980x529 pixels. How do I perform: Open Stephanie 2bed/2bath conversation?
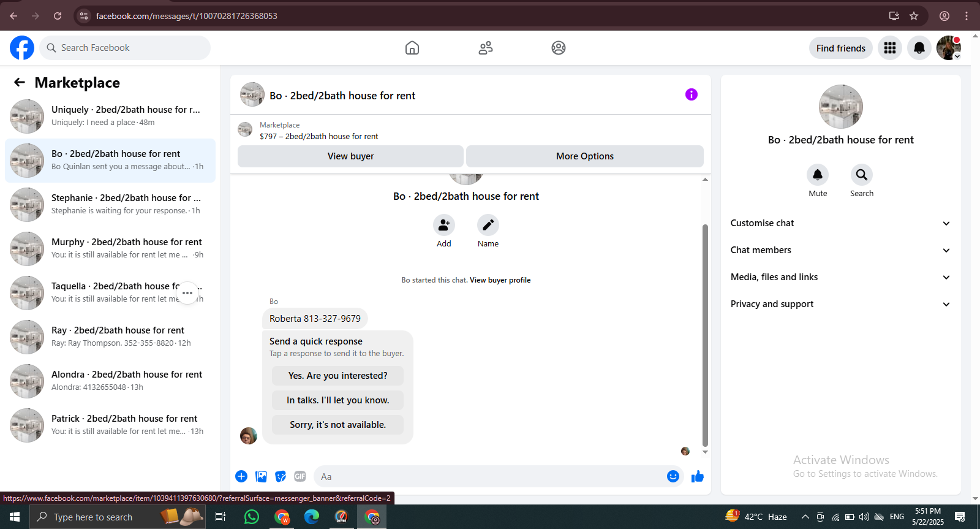[x=110, y=205]
